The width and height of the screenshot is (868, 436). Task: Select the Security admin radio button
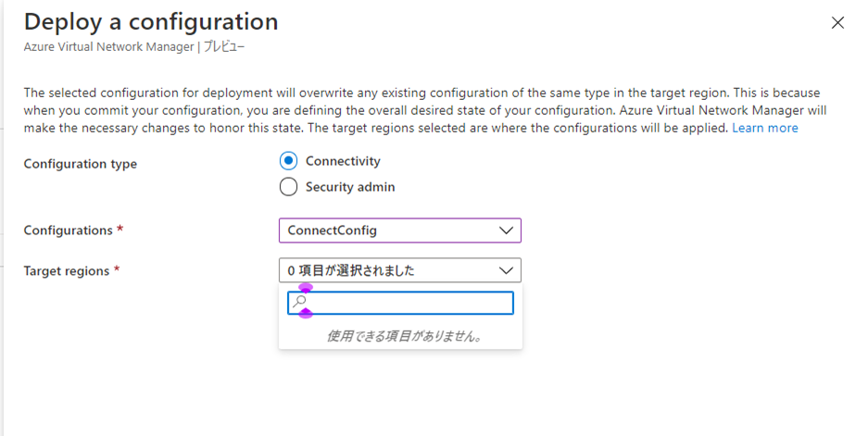(288, 187)
